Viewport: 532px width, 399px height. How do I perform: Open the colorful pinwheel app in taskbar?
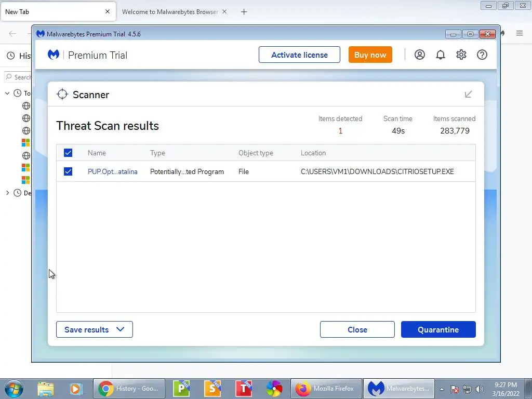pos(274,389)
